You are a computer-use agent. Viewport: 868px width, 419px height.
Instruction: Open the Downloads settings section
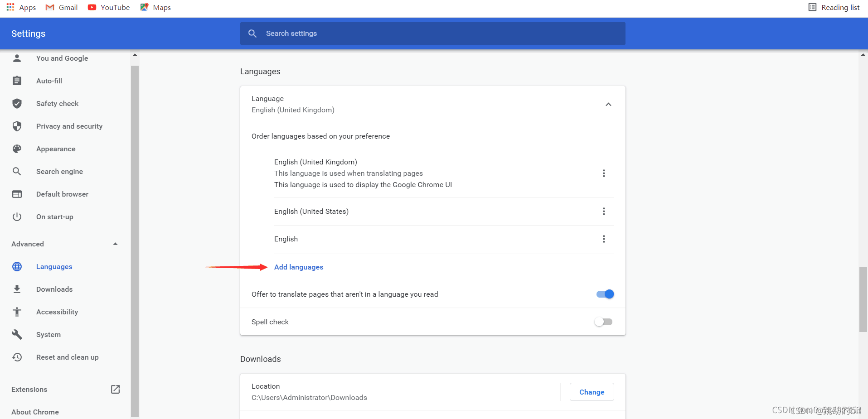54,289
